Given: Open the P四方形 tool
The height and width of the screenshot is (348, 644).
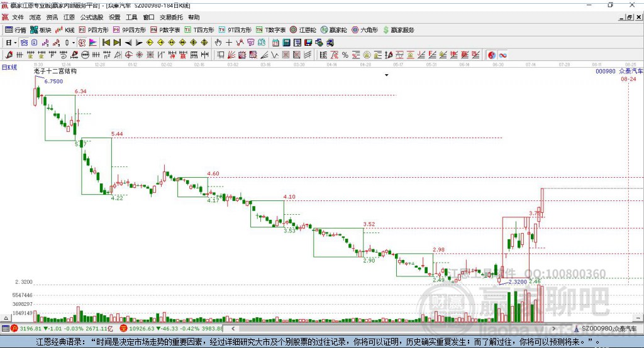Looking at the screenshot, I should (x=94, y=30).
